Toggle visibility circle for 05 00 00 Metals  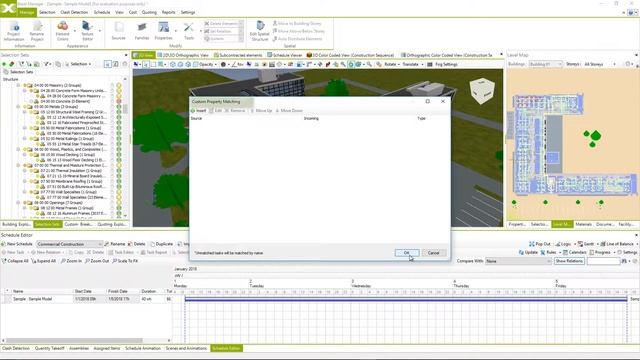tap(119, 107)
